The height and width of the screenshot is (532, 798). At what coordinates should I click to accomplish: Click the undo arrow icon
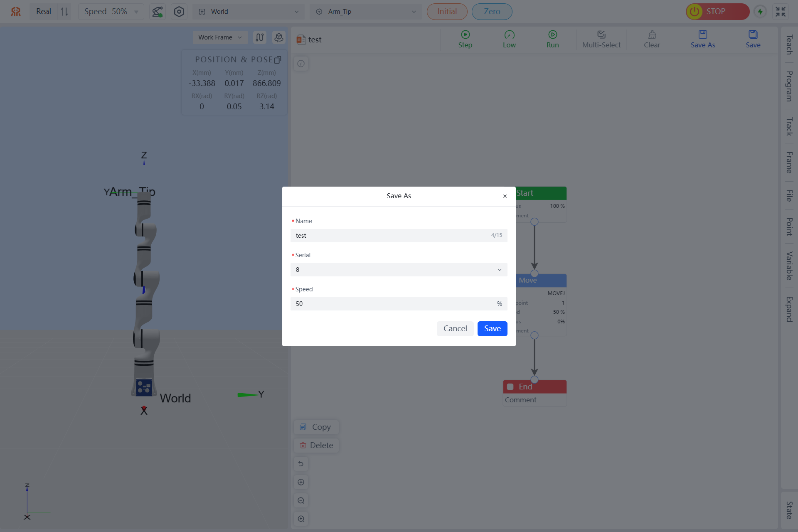click(x=301, y=464)
